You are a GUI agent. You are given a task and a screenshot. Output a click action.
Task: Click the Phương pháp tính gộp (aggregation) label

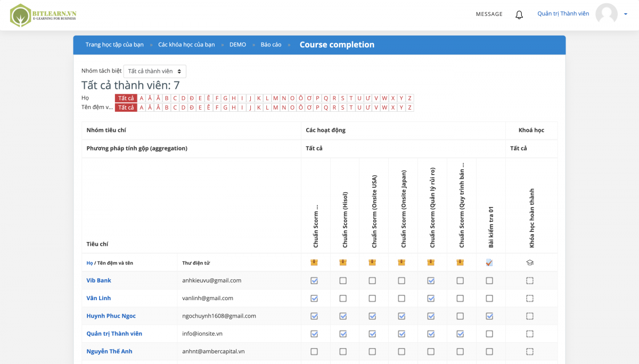click(x=137, y=148)
